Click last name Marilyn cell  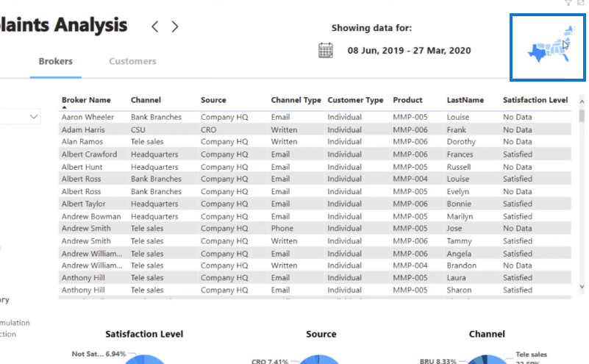460,216
